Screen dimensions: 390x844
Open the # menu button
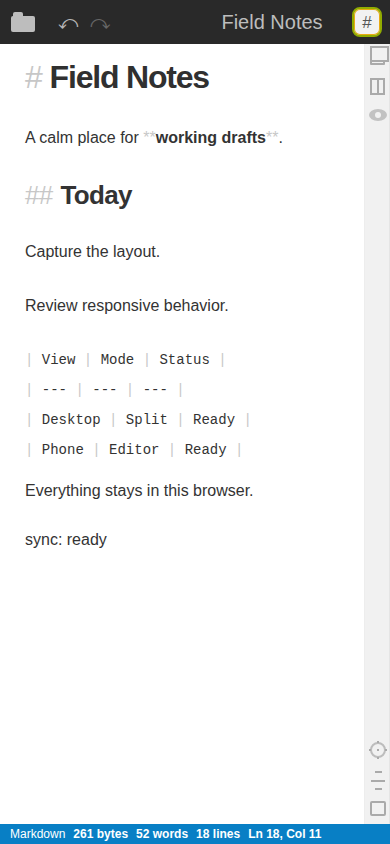(x=367, y=22)
